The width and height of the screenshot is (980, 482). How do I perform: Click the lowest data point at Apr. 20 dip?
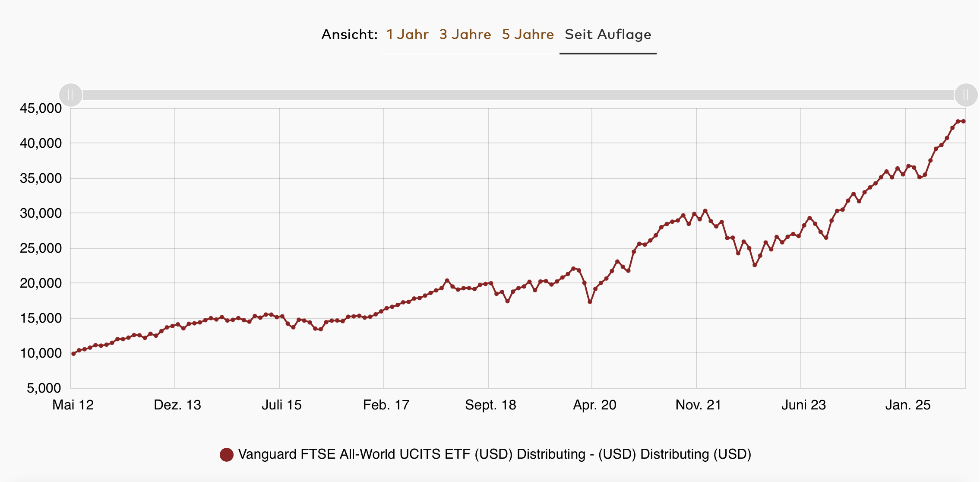point(590,302)
